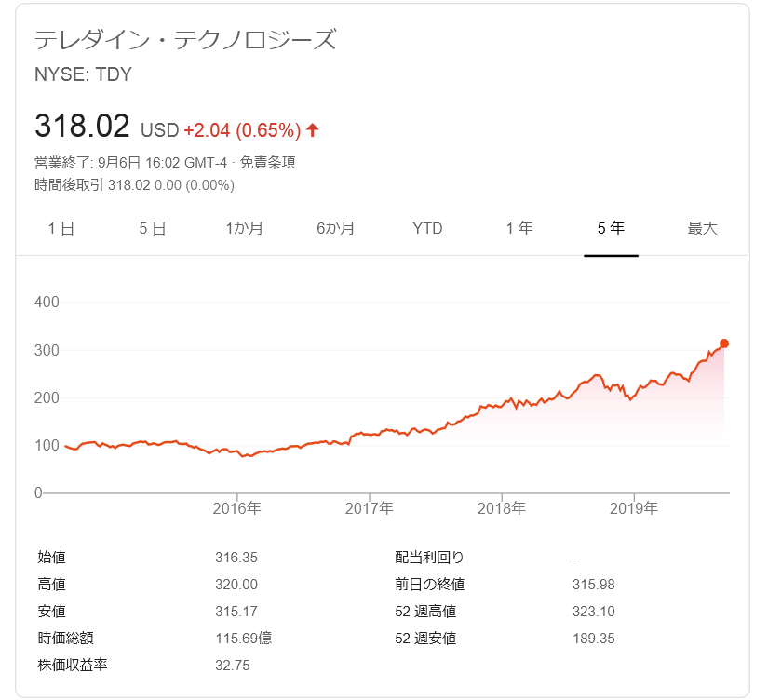768x700 pixels.
Task: Open the 免責条項 disclaimer link
Action: coord(268,162)
